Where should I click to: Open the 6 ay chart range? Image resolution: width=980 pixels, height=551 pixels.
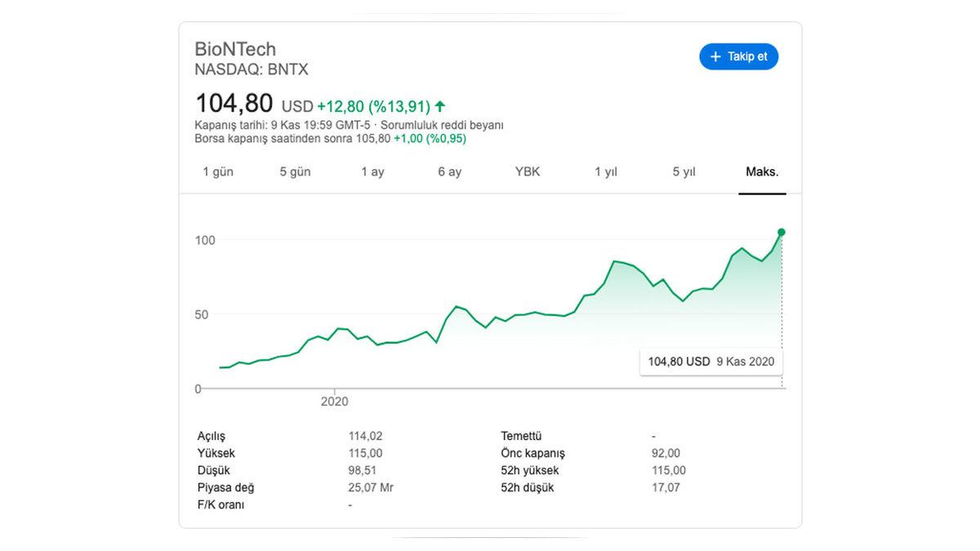click(x=449, y=172)
